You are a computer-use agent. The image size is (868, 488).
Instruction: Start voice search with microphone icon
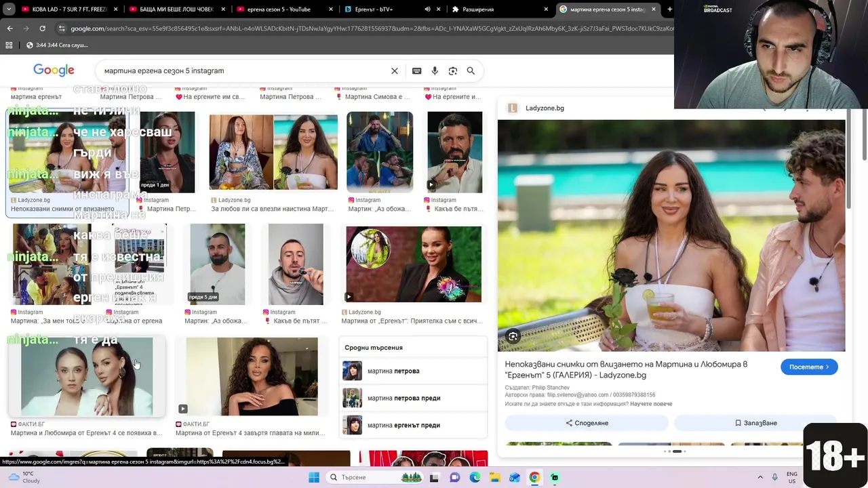click(435, 70)
